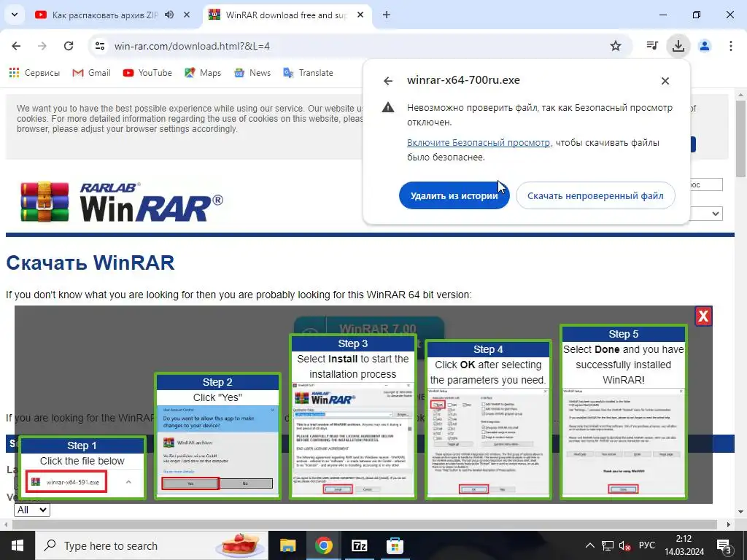View site information icon in address bar
Image resolution: width=747 pixels, height=560 pixels.
[99, 46]
